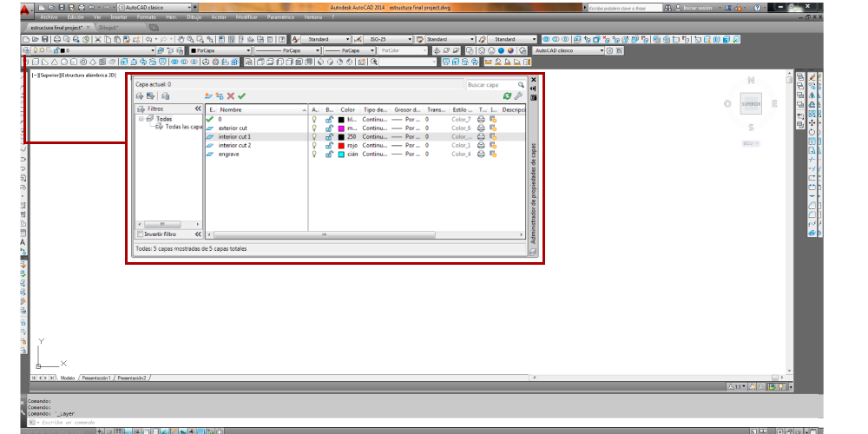
Task: Click Plot printer icon in standard toolbar
Action: pyautogui.click(x=56, y=39)
